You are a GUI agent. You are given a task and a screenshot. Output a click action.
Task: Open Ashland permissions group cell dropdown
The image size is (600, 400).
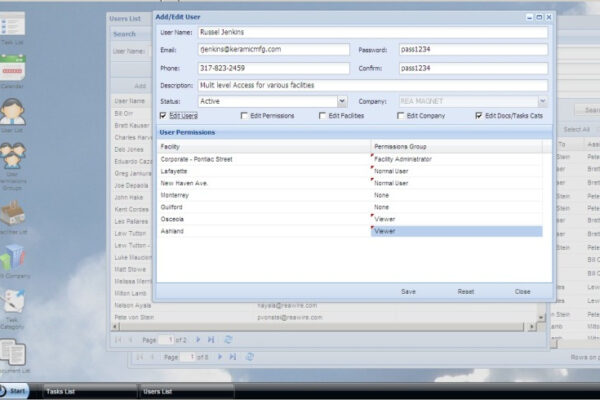[456, 230]
